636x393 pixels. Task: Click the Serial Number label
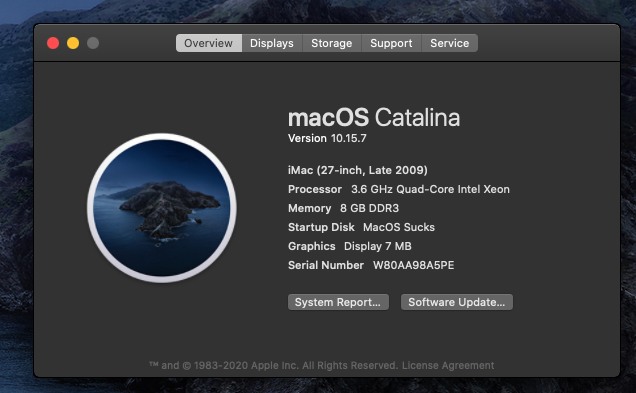(326, 265)
